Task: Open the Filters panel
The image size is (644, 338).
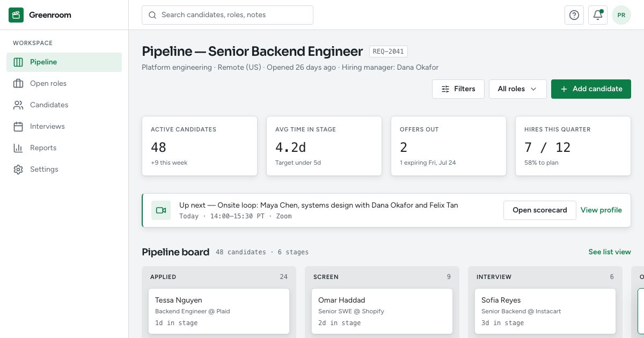Action: pyautogui.click(x=458, y=89)
